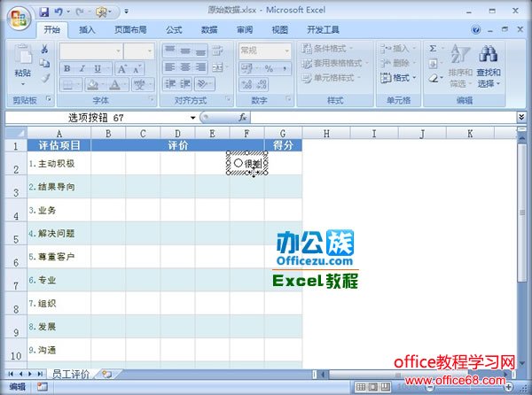The height and width of the screenshot is (395, 532).
Task: Click the 插入 cells button
Action: [397, 49]
